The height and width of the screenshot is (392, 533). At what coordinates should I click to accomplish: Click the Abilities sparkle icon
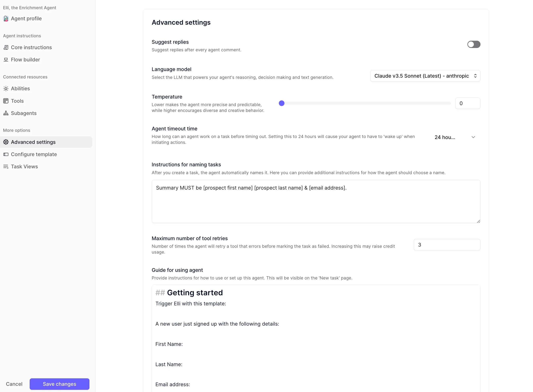[6, 89]
